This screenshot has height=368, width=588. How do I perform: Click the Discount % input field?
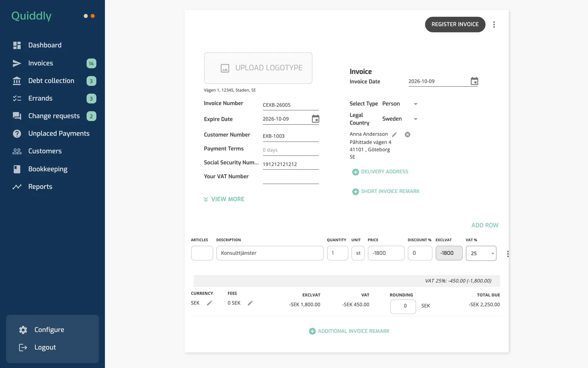coord(420,253)
